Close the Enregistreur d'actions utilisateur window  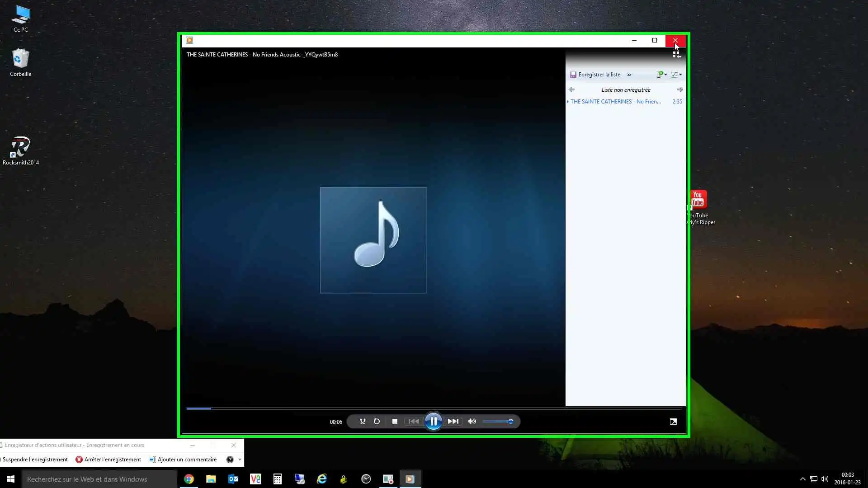[x=234, y=445]
